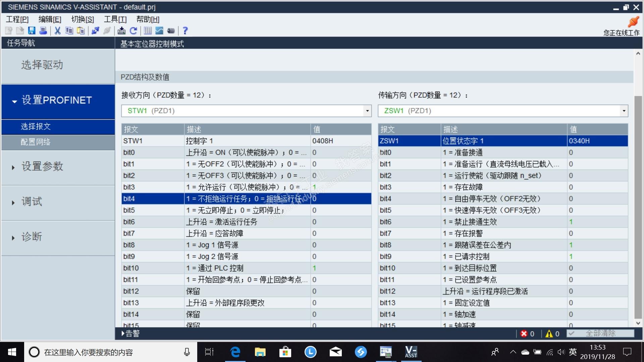Expand the 告警 alarm panel

pyautogui.click(x=131, y=334)
